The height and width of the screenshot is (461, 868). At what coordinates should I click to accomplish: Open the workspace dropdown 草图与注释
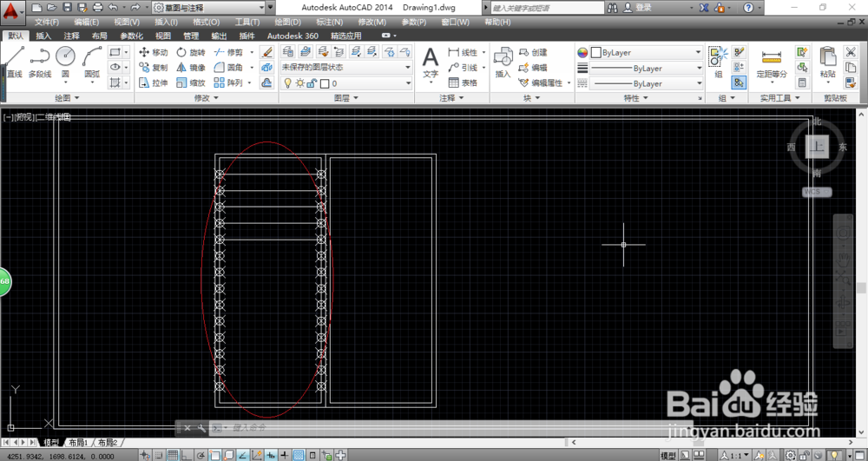pyautogui.click(x=208, y=7)
